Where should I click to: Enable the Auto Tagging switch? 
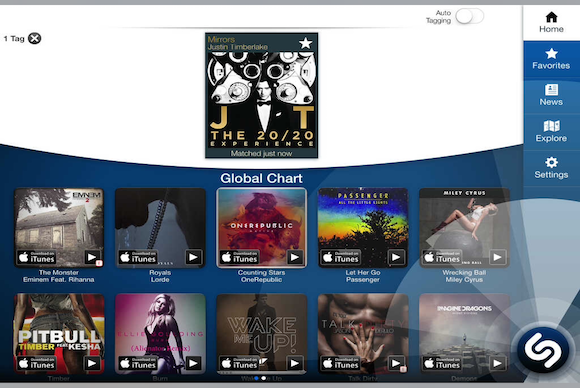[469, 17]
